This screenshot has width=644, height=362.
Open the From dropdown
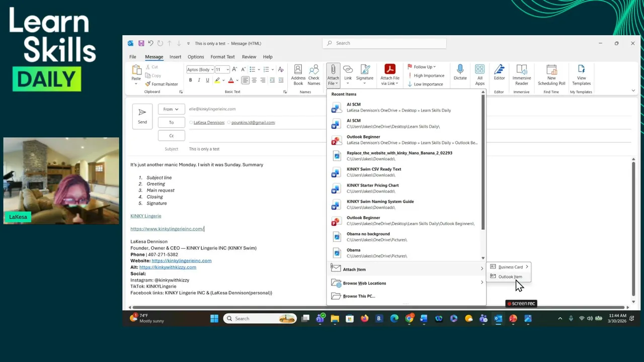tap(171, 109)
